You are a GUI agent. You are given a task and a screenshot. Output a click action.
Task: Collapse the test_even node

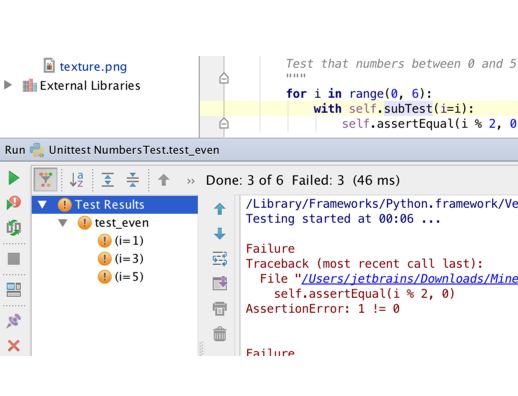[x=63, y=223]
